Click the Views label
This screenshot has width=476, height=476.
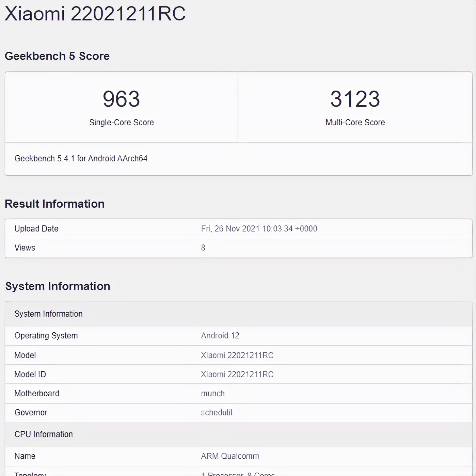(25, 248)
